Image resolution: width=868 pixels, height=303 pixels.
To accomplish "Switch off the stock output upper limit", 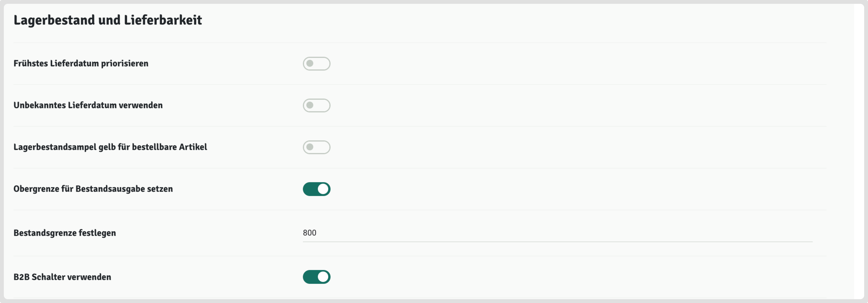I will coord(316,189).
